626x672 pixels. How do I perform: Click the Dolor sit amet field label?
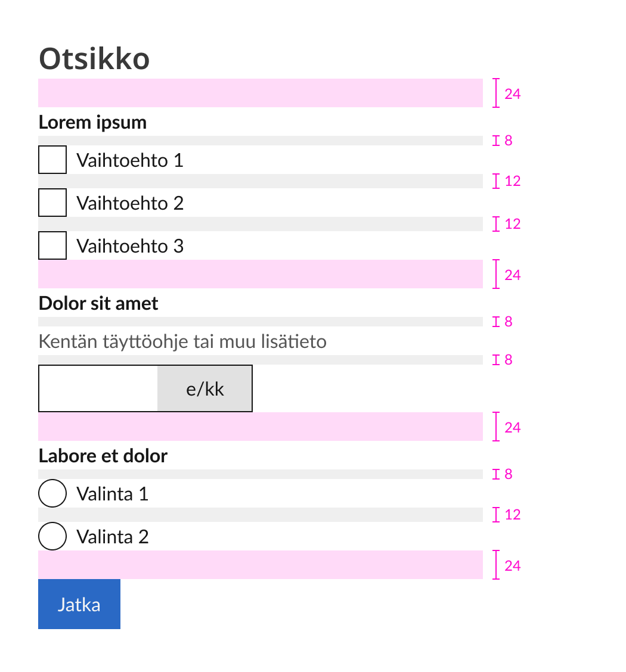(x=98, y=303)
